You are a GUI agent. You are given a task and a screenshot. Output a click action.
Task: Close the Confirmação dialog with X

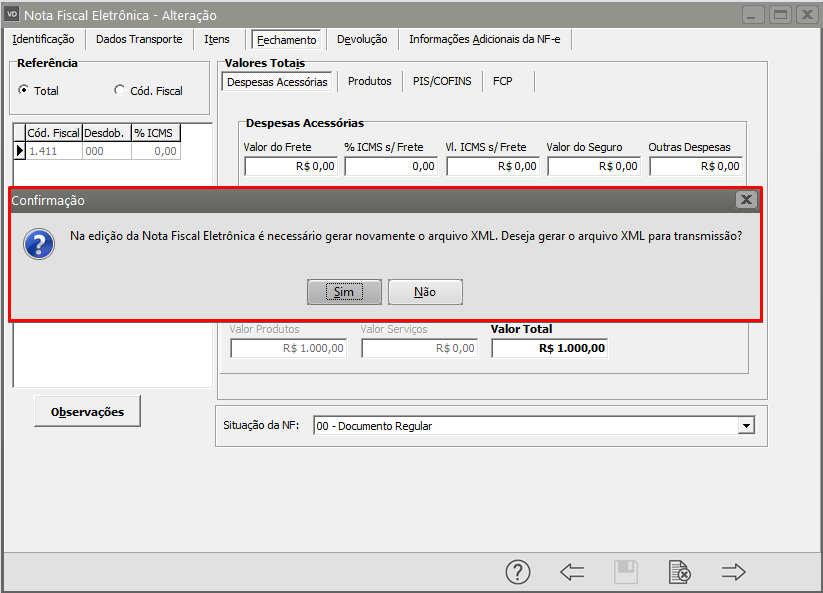[746, 200]
